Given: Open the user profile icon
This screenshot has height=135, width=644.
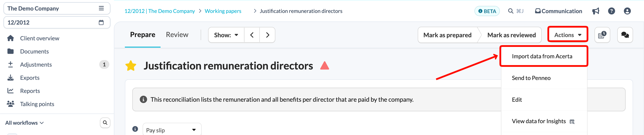Looking at the screenshot, I should pyautogui.click(x=627, y=11).
